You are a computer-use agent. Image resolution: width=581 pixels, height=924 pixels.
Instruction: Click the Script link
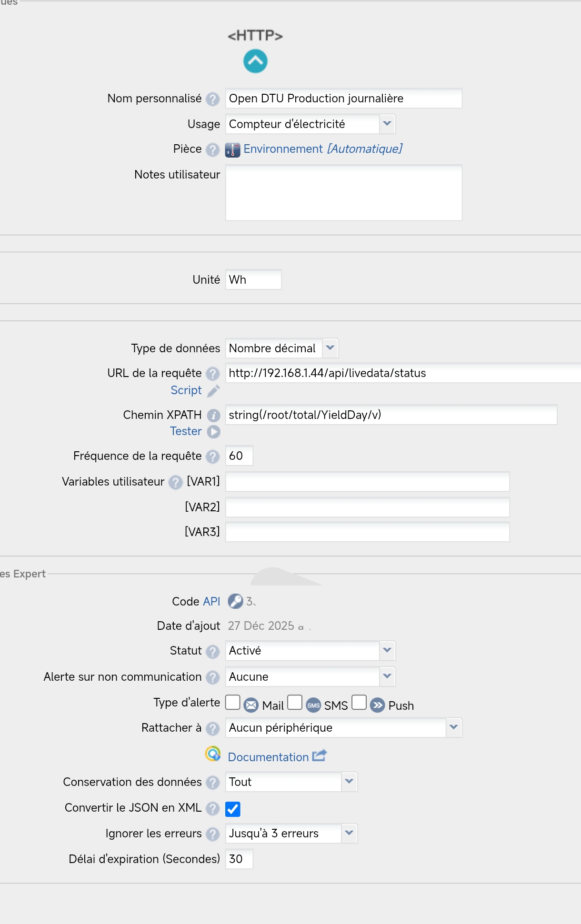[186, 390]
